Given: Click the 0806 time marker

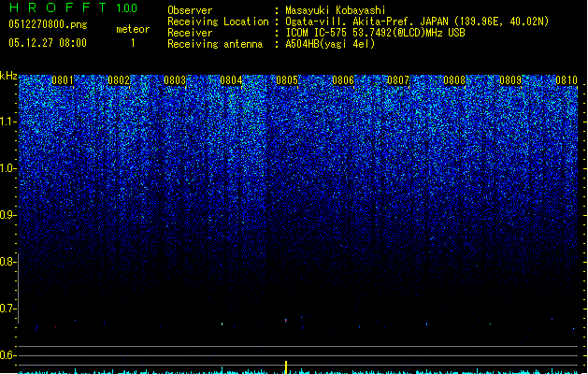Looking at the screenshot, I should pos(343,80).
